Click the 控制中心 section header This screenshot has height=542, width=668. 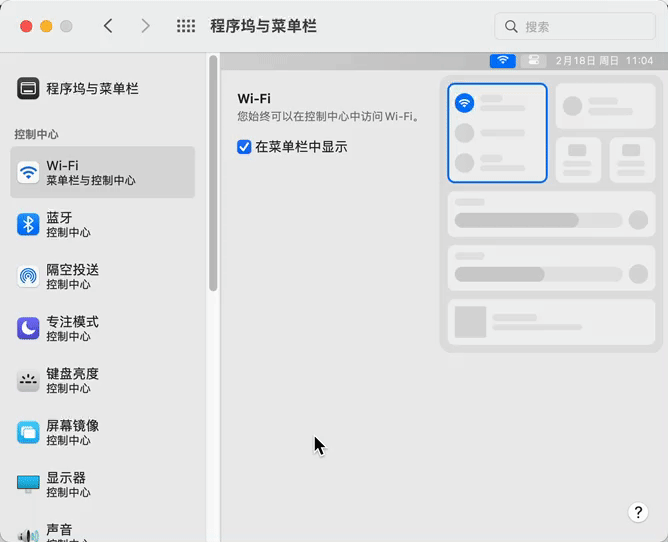[x=37, y=134]
